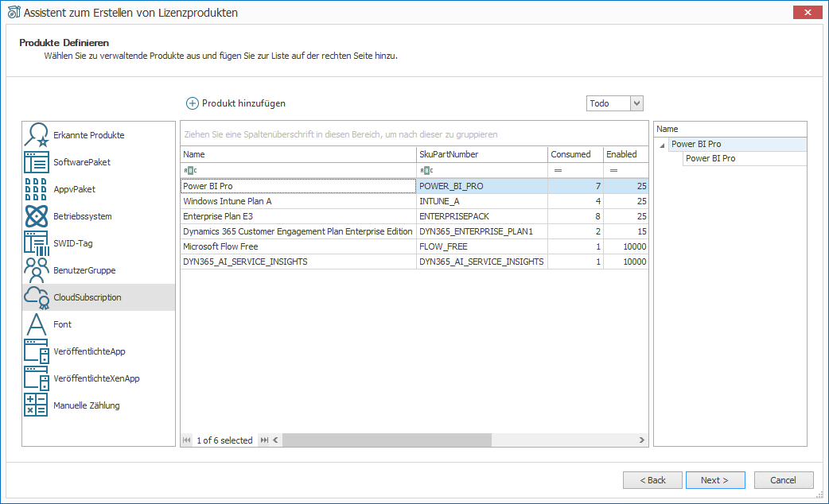Sort by the SkuPartNumber column header
The image size is (829, 504).
(x=482, y=154)
